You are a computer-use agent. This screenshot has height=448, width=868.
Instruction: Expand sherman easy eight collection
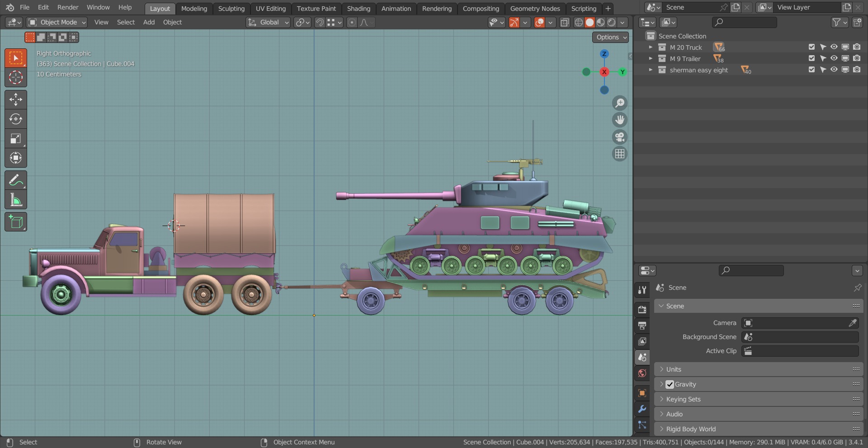[651, 70]
